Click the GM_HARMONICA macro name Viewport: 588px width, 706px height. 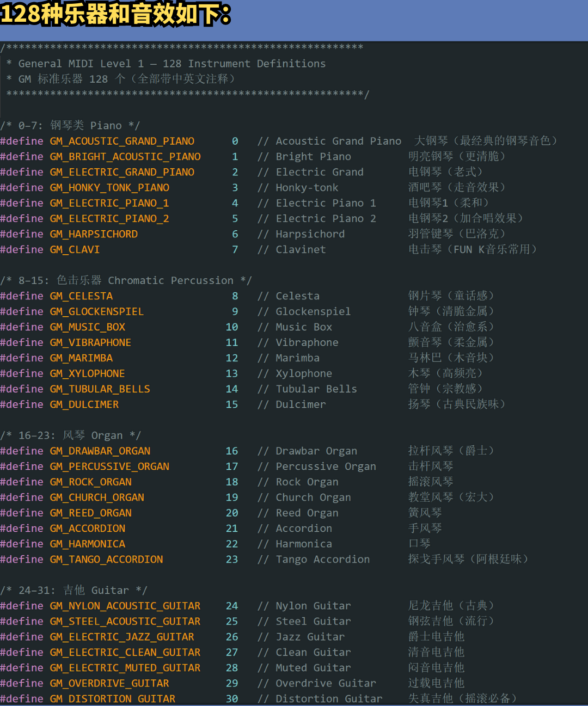(87, 544)
